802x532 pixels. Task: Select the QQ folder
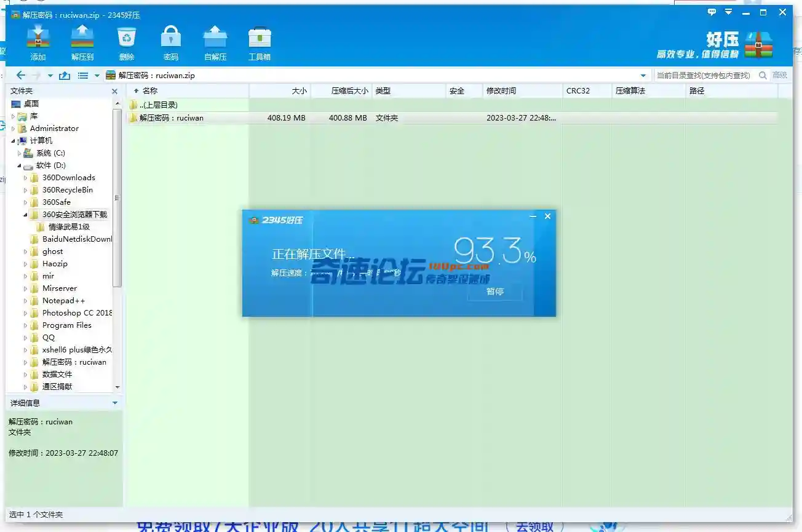coord(49,337)
